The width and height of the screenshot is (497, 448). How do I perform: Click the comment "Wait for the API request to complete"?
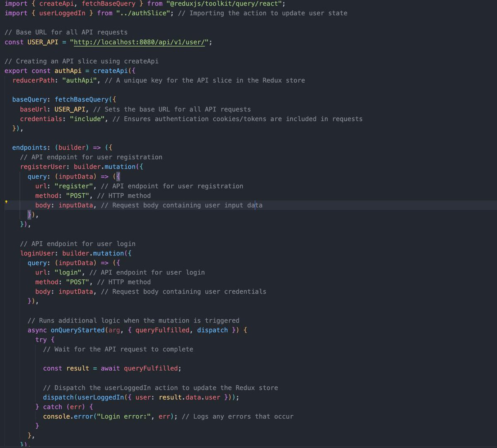click(118, 349)
